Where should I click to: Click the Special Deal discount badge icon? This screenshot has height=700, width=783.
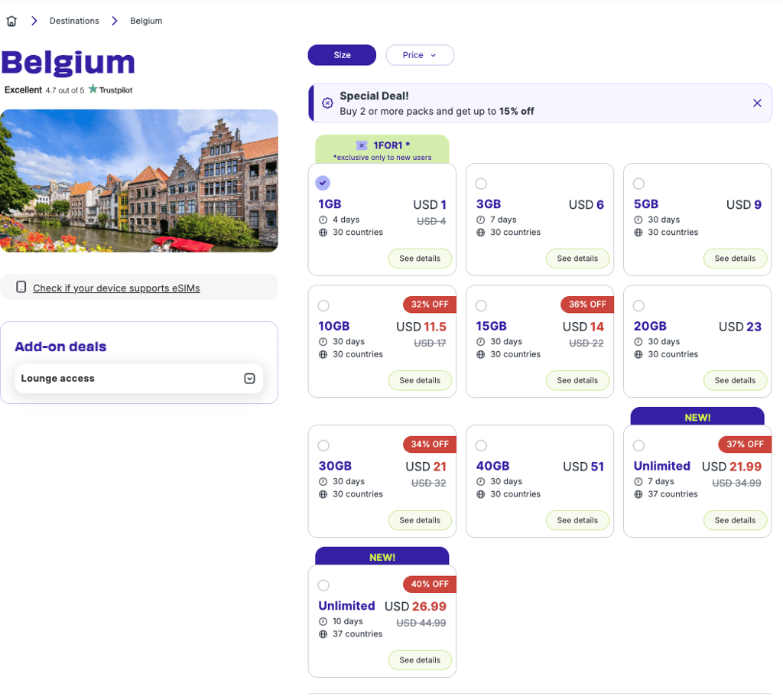[327, 103]
